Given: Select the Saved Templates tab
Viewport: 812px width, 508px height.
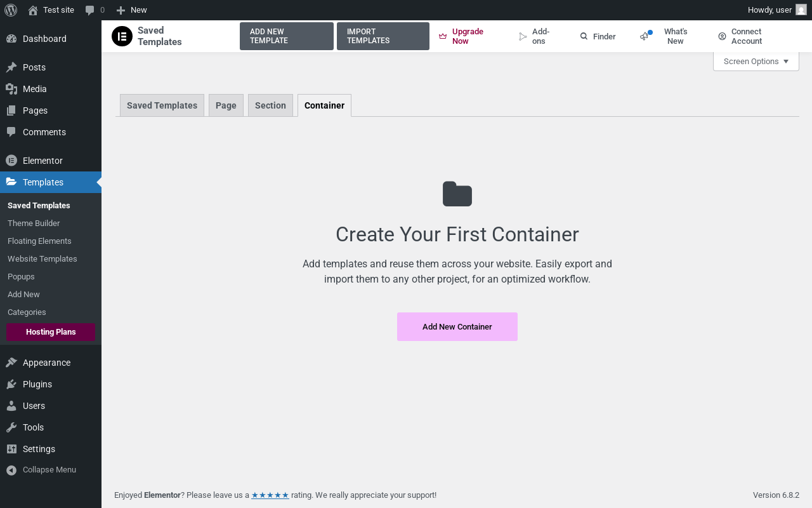Looking at the screenshot, I should pos(162,105).
